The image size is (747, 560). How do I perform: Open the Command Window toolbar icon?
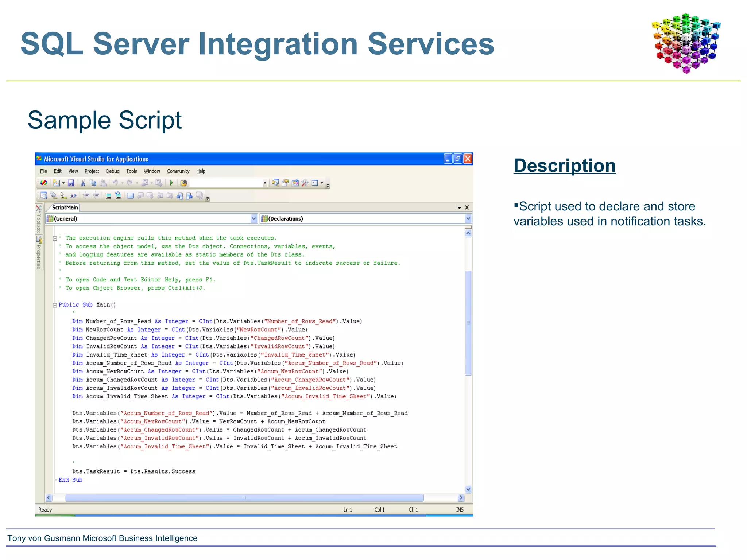click(x=315, y=183)
